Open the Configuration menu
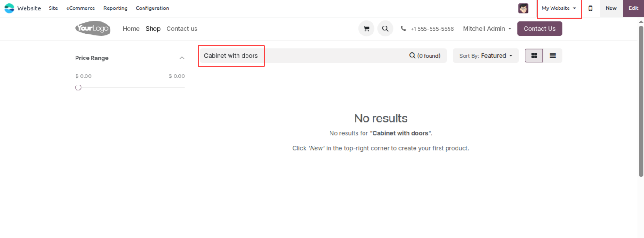The width and height of the screenshot is (644, 238). 153,8
